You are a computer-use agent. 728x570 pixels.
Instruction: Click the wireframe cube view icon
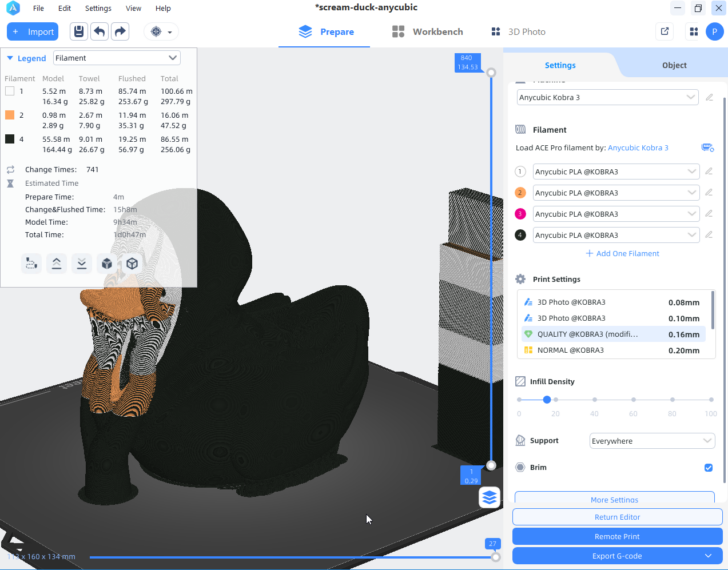point(132,263)
